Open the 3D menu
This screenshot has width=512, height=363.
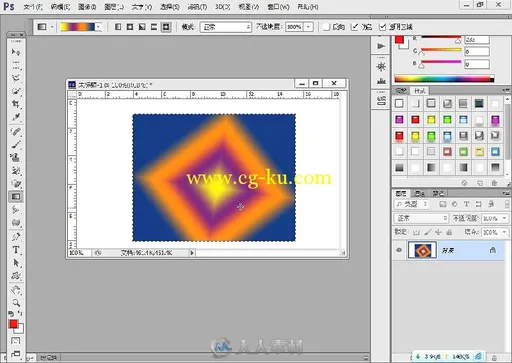click(222, 7)
